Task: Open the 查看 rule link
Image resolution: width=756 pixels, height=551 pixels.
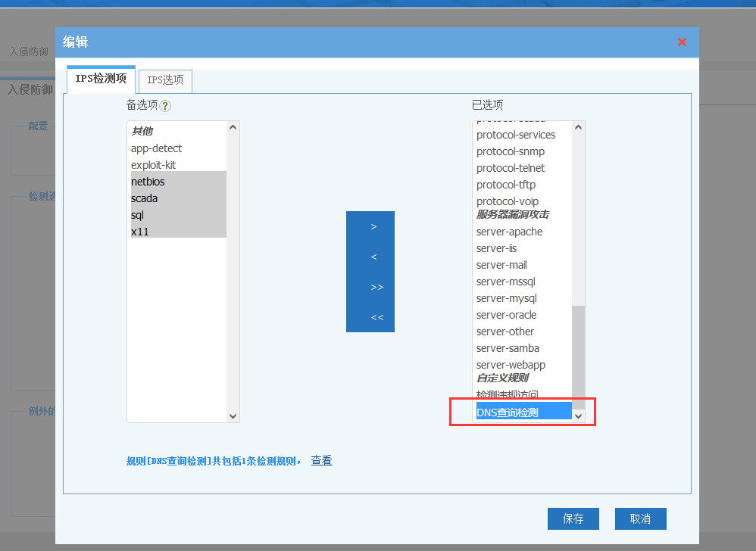Action: (321, 460)
